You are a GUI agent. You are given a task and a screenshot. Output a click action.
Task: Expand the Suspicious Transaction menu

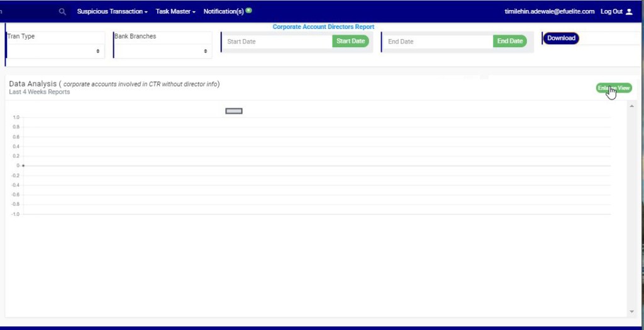(112, 11)
